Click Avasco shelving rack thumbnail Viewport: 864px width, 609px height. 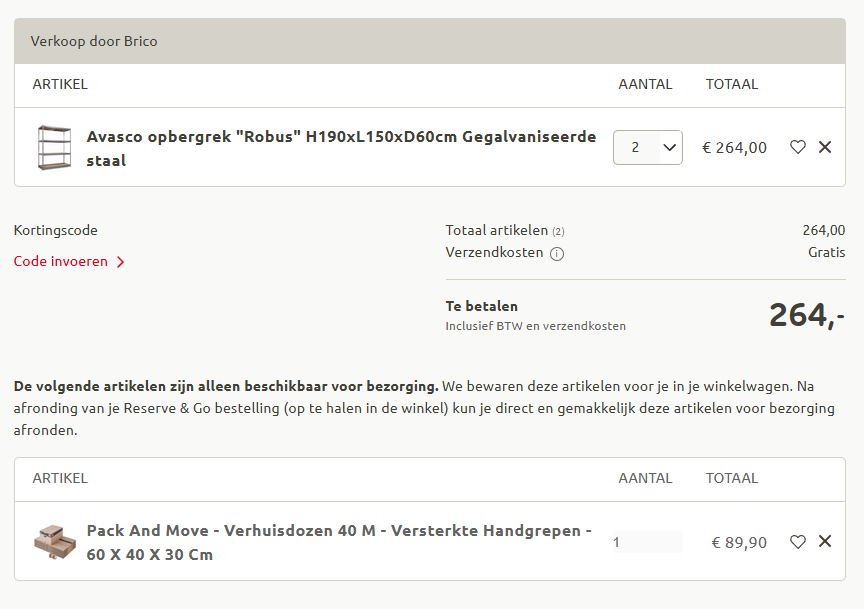point(54,148)
